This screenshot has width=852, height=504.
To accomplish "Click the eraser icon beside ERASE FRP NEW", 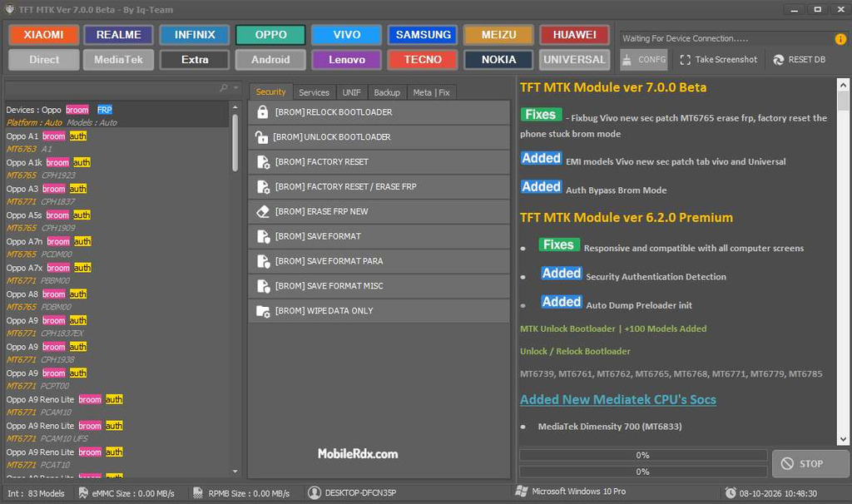I will click(x=263, y=211).
